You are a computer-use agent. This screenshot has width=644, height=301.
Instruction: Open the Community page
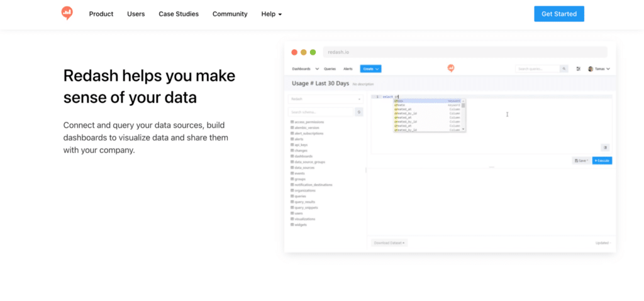coord(230,14)
